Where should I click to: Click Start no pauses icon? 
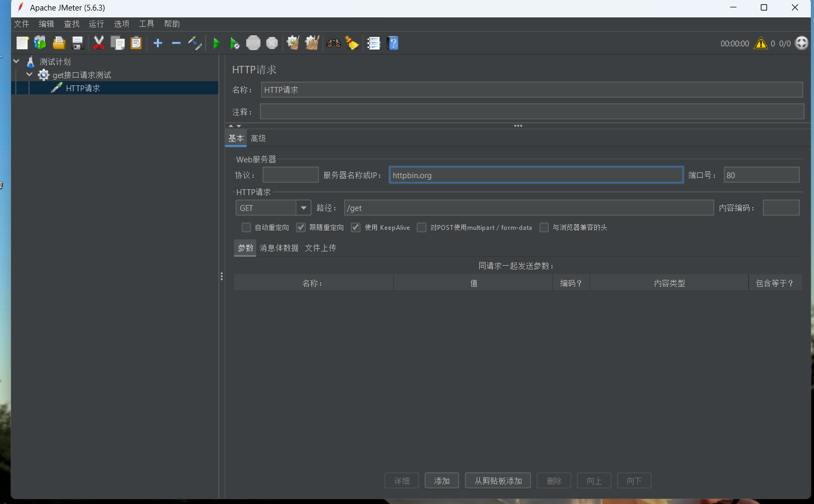235,43
